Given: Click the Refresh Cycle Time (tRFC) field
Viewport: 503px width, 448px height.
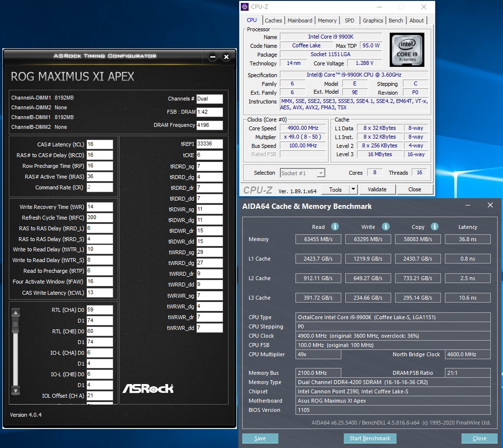Looking at the screenshot, I should click(100, 218).
